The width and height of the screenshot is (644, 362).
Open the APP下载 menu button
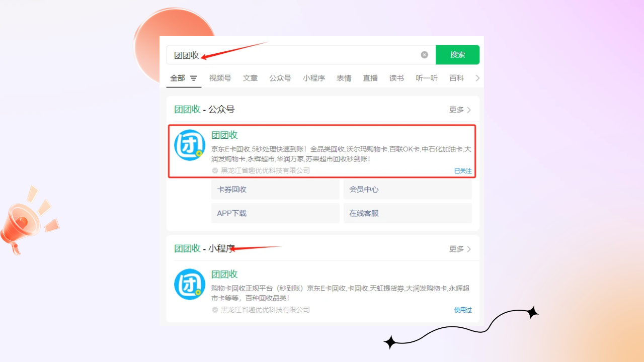point(275,213)
